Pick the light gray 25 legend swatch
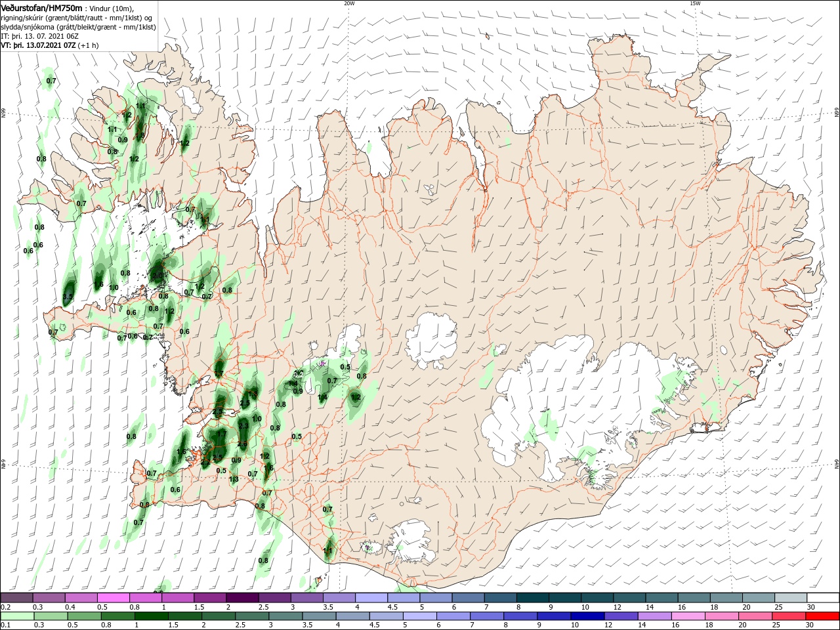The width and height of the screenshot is (840, 630). pyautogui.click(x=791, y=598)
